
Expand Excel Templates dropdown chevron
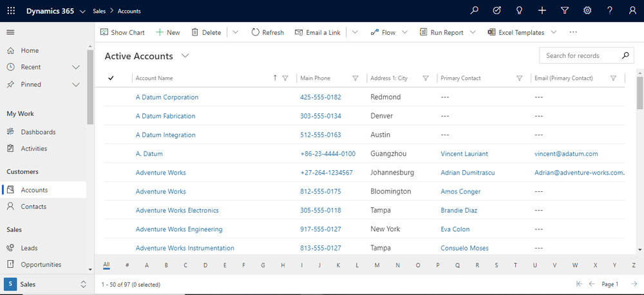(554, 32)
